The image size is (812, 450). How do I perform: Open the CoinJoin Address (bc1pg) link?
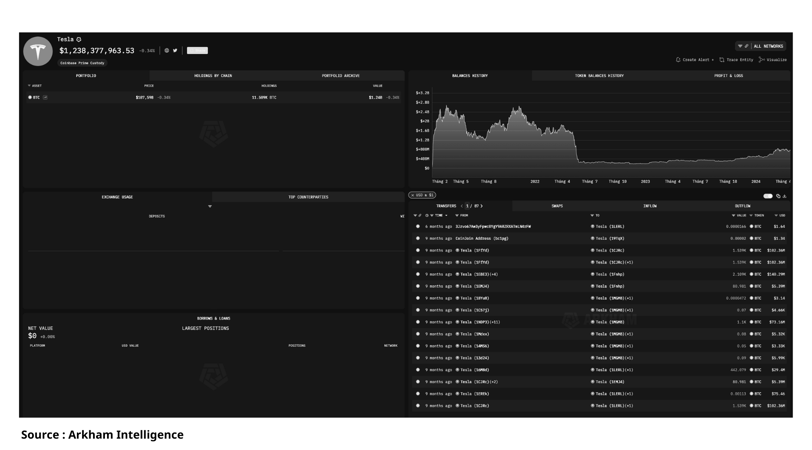482,239
